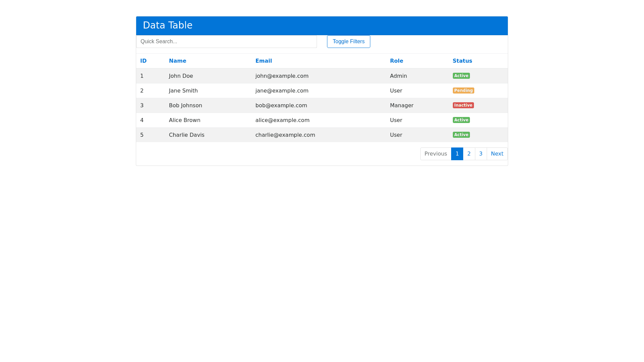This screenshot has width=644, height=362.
Task: Sort by the Role column header
Action: coord(396,61)
